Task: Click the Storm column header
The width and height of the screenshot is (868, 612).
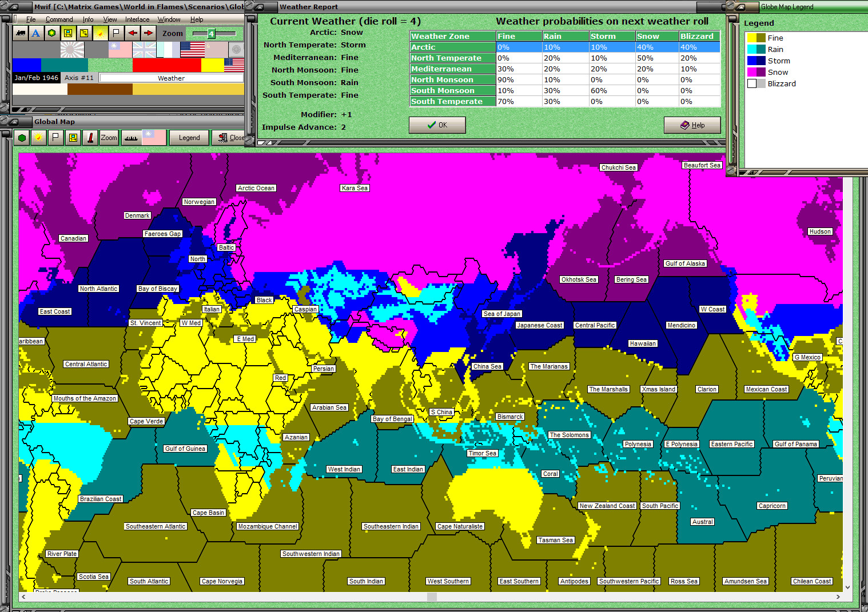Action: coord(612,36)
